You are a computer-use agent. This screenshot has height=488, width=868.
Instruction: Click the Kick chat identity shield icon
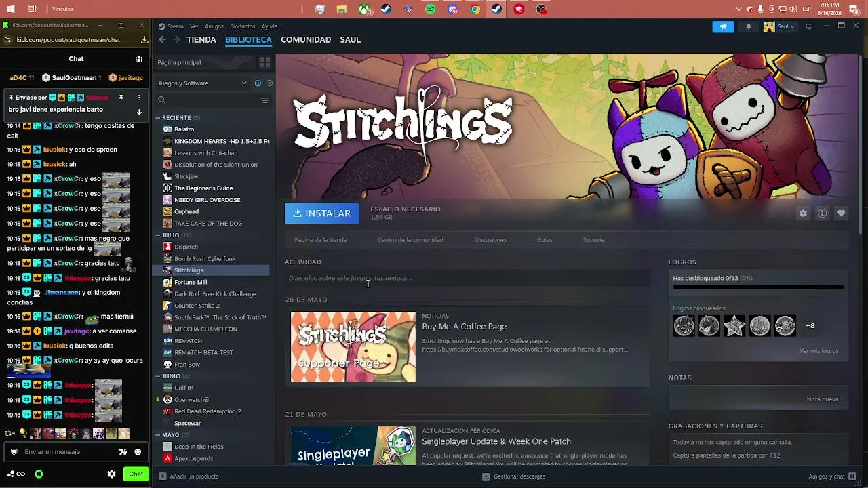click(14, 452)
